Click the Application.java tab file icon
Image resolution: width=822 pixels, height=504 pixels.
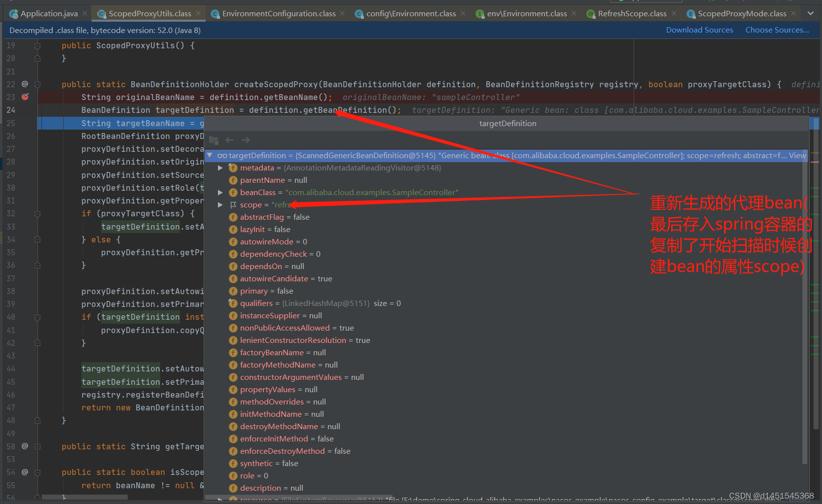click(x=14, y=14)
